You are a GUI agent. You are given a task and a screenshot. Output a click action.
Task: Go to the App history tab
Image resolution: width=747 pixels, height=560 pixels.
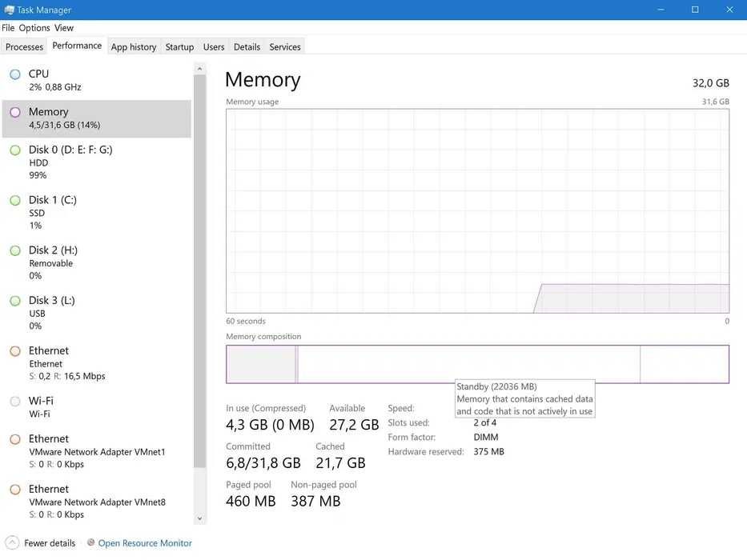pyautogui.click(x=134, y=47)
